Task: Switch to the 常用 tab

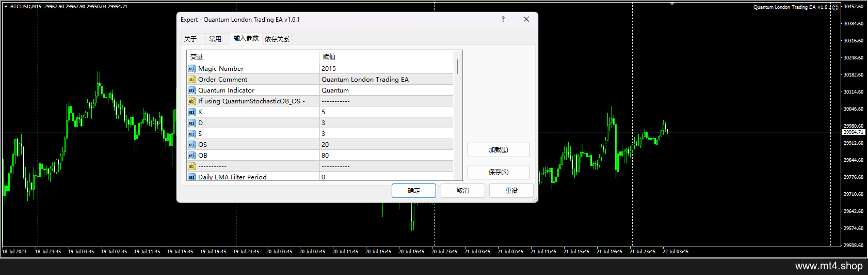Action: tap(215, 39)
